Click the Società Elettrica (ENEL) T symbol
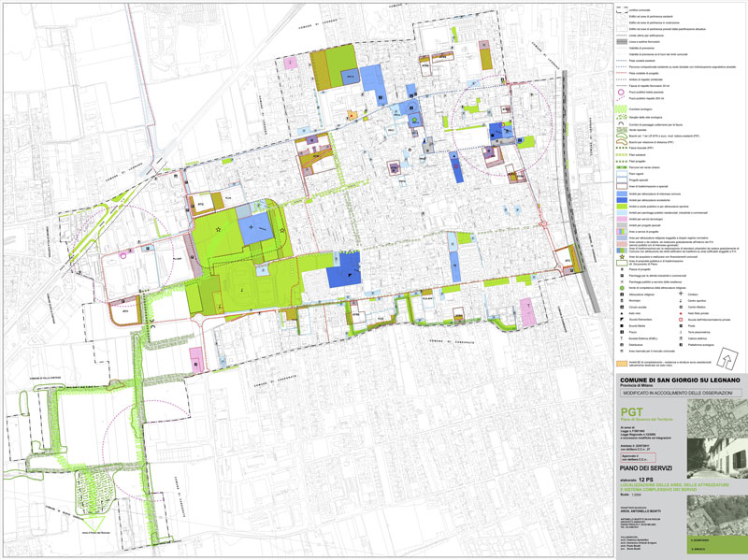This screenshot has width=748, height=560. coord(622,338)
